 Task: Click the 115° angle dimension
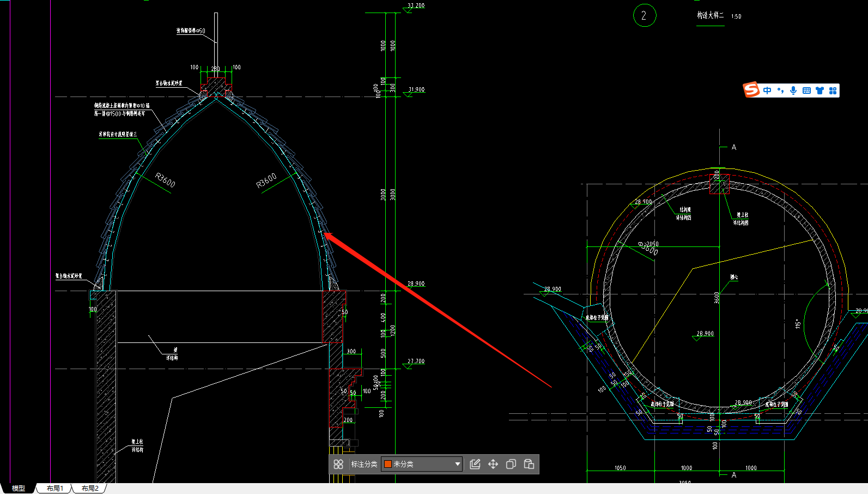798,324
